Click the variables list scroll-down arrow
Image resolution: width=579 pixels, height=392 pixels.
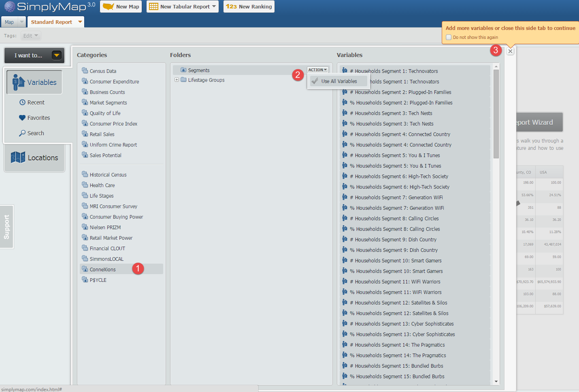(x=496, y=381)
